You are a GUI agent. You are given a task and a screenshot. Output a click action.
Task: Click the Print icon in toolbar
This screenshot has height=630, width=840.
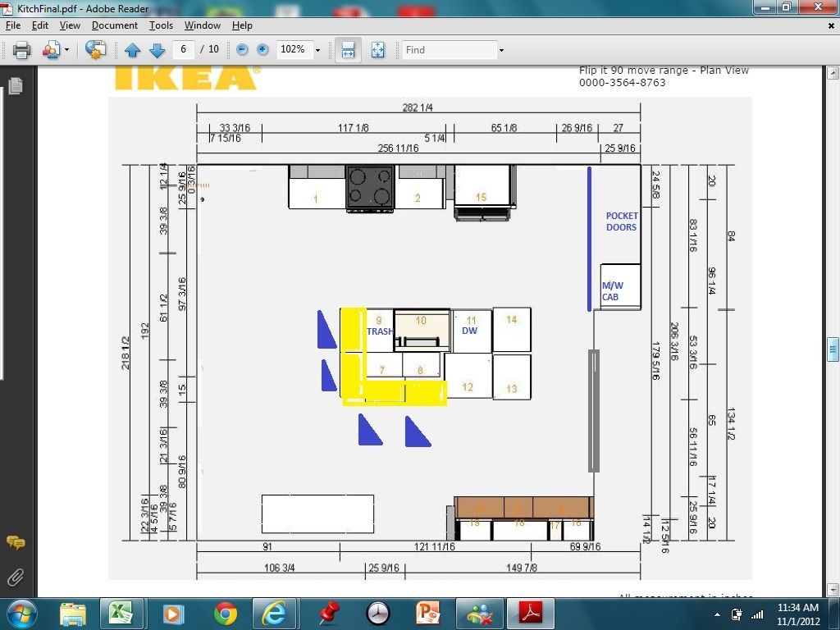(x=21, y=50)
